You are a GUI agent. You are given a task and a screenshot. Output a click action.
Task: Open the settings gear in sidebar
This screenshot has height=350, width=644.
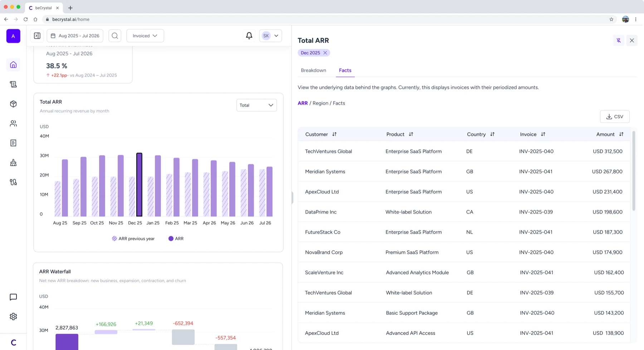tap(13, 317)
